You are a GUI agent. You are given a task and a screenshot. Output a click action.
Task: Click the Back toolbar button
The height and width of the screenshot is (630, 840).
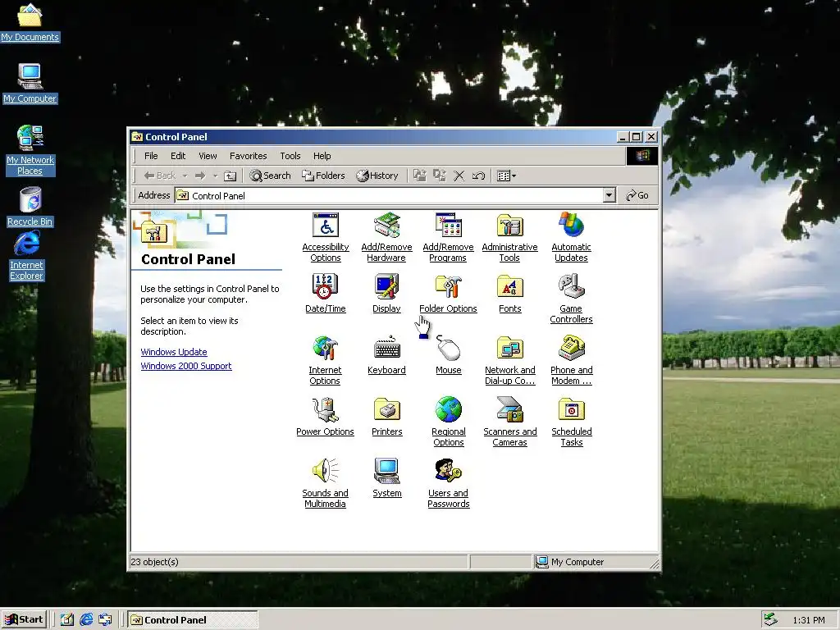[x=160, y=176]
